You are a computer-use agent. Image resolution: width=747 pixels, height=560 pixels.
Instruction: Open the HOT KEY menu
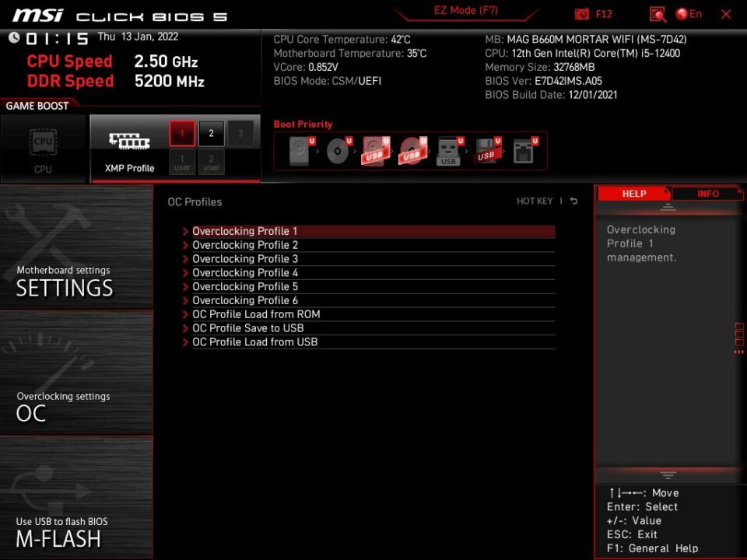click(535, 201)
